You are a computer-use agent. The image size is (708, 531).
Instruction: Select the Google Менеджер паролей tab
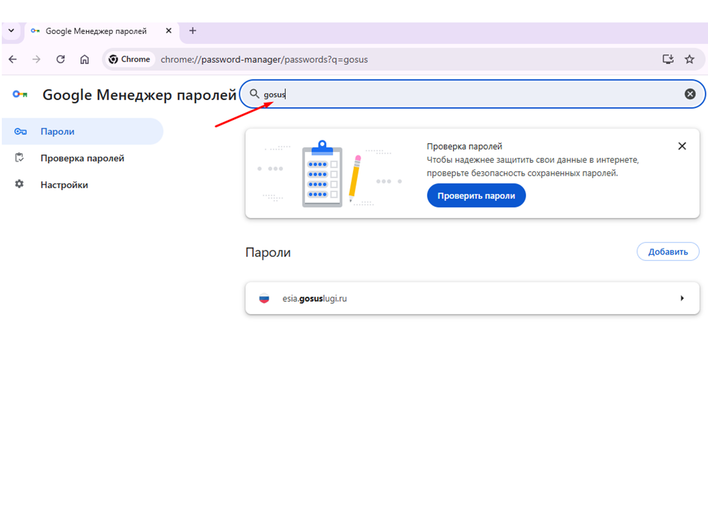(102, 31)
